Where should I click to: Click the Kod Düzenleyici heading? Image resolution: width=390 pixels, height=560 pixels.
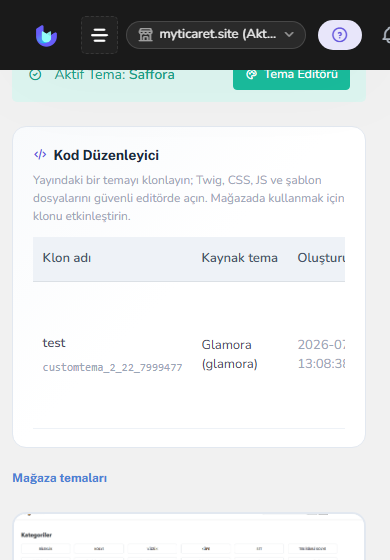pos(106,155)
